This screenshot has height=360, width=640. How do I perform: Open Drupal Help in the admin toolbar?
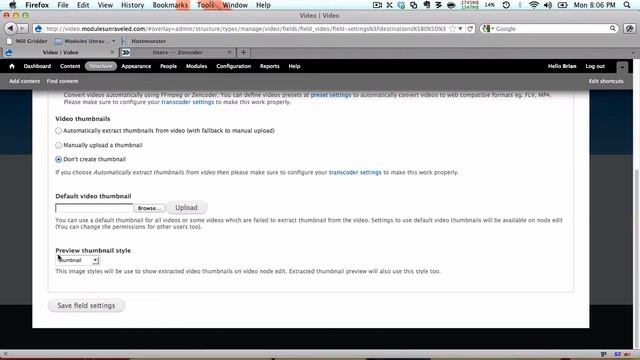click(x=294, y=66)
